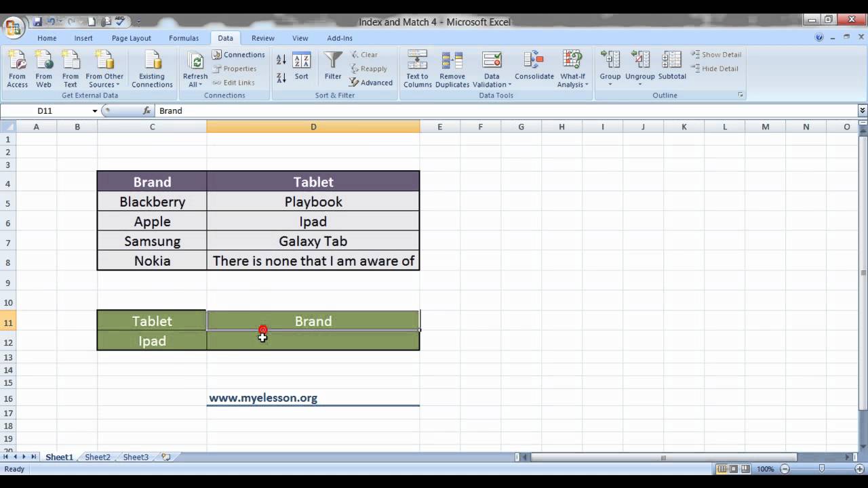Image resolution: width=868 pixels, height=488 pixels.
Task: Import data From Text
Action: point(71,69)
